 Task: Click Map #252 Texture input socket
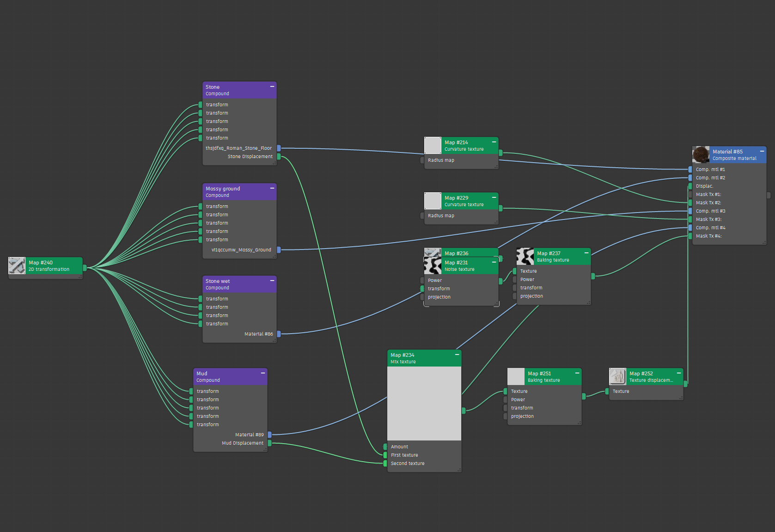pyautogui.click(x=607, y=391)
